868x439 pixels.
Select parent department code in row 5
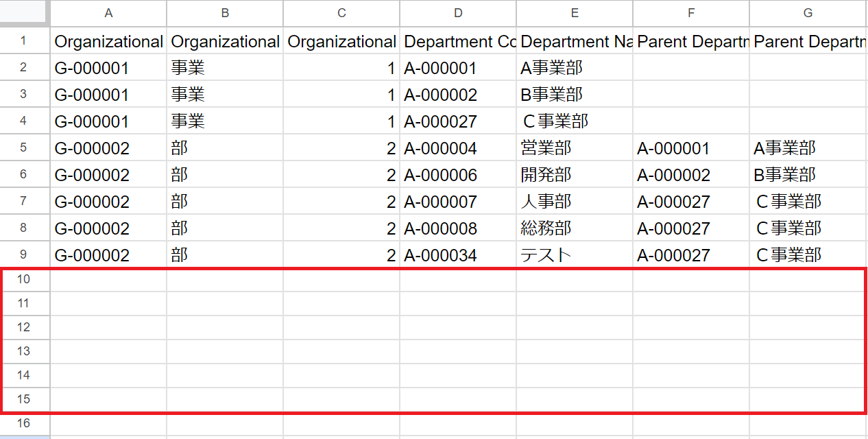click(691, 148)
